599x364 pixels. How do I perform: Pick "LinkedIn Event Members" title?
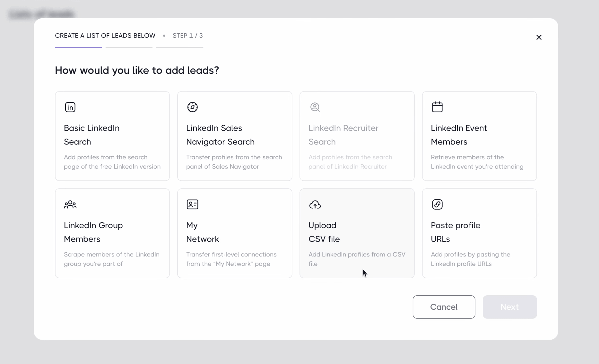point(459,135)
